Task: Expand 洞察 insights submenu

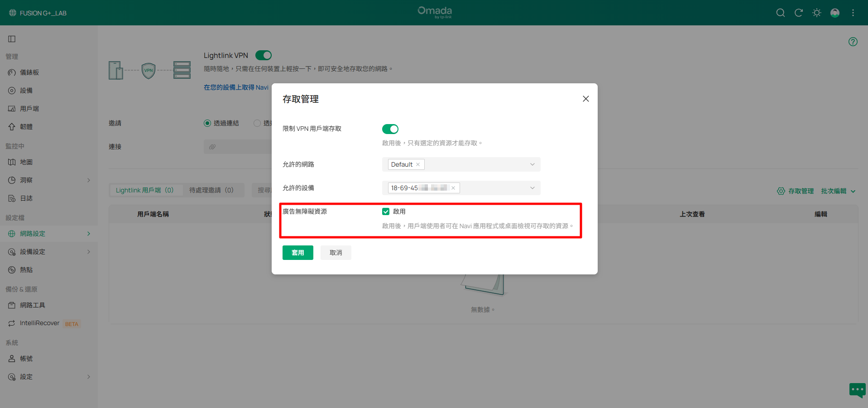Action: coord(89,180)
